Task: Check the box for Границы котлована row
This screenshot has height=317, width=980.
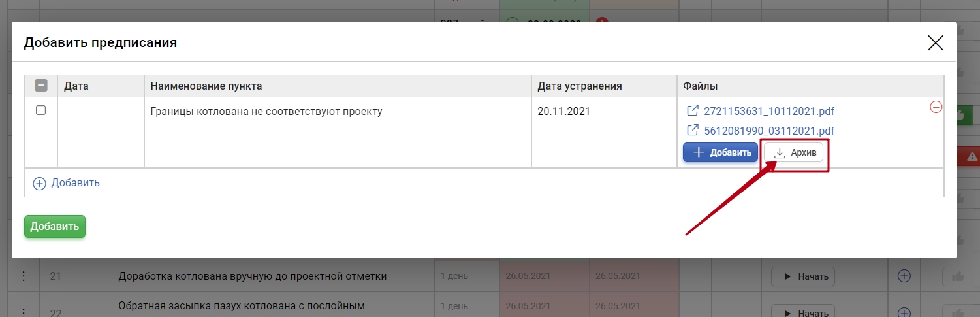Action: pos(40,110)
